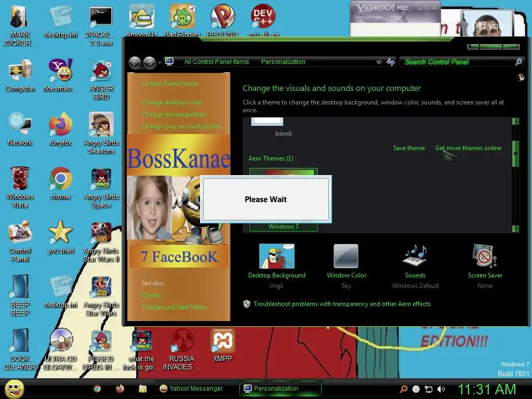Open the BEEP BEEP desktop icon
The image size is (532, 399).
(x=20, y=296)
